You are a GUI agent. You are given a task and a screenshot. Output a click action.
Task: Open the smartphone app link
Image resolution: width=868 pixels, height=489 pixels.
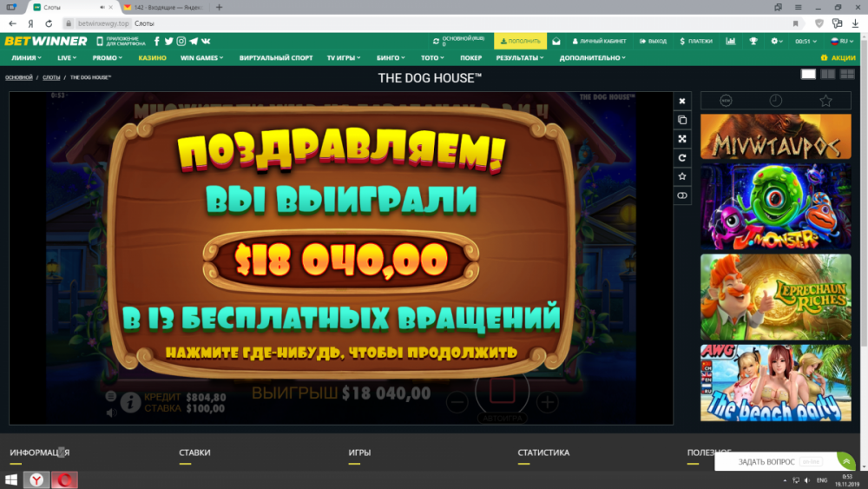click(x=122, y=41)
